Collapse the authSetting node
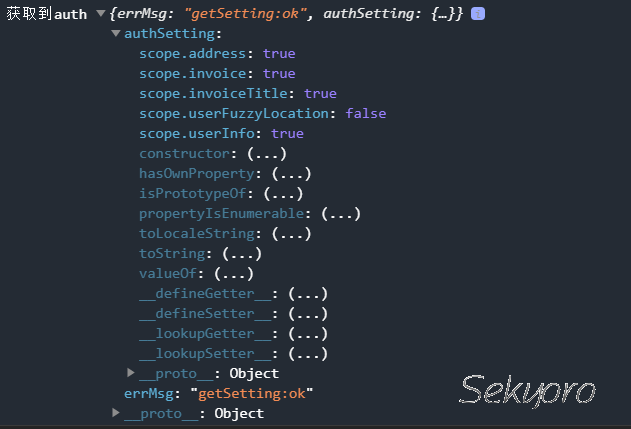Viewport: 631px width, 429px height. 116,33
